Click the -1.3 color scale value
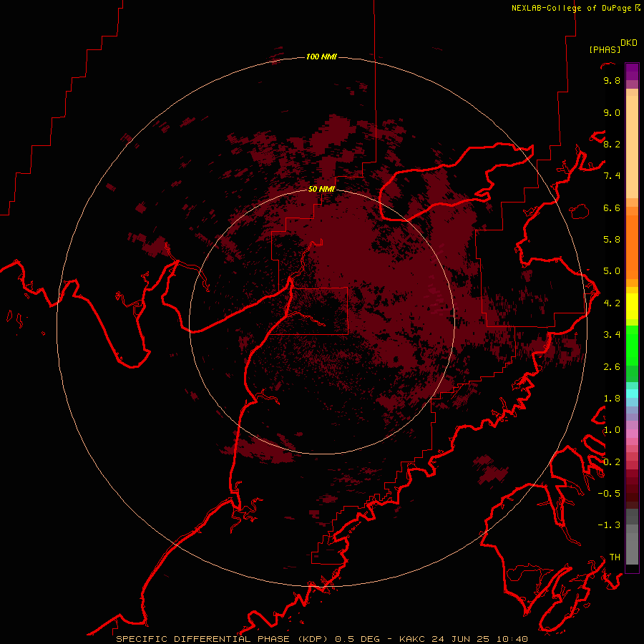This screenshot has width=644, height=644. pos(609,525)
